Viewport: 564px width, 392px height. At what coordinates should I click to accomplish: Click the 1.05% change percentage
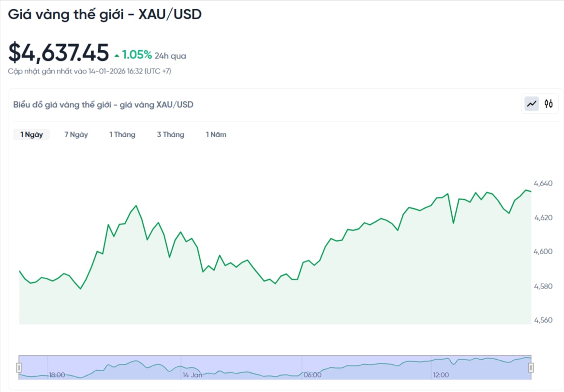pos(137,55)
